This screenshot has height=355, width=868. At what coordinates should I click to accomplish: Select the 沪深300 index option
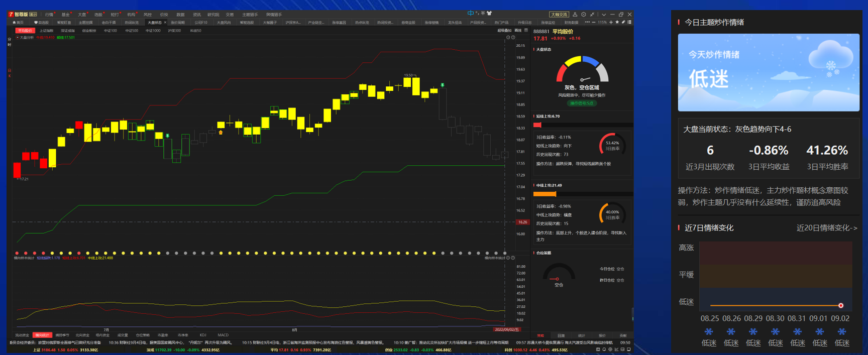(174, 31)
